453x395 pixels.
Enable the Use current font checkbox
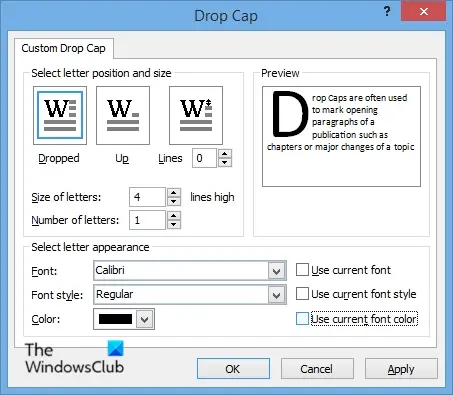(x=302, y=270)
